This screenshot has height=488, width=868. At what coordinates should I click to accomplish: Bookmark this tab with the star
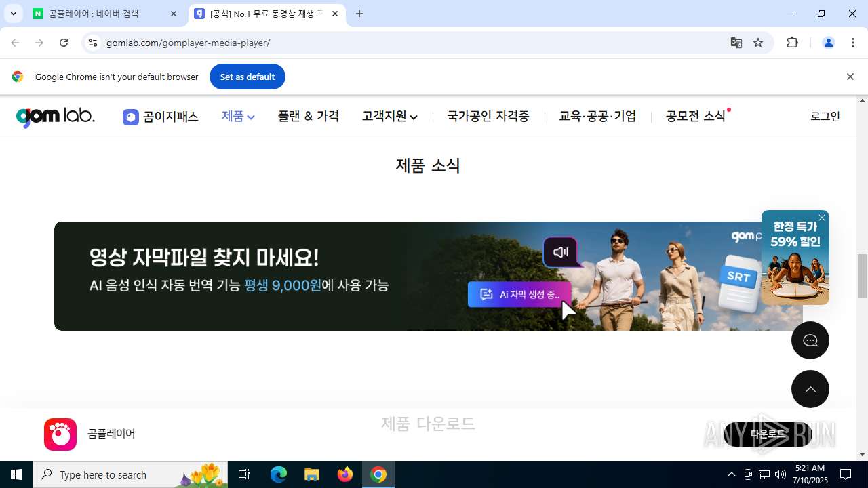(x=758, y=43)
